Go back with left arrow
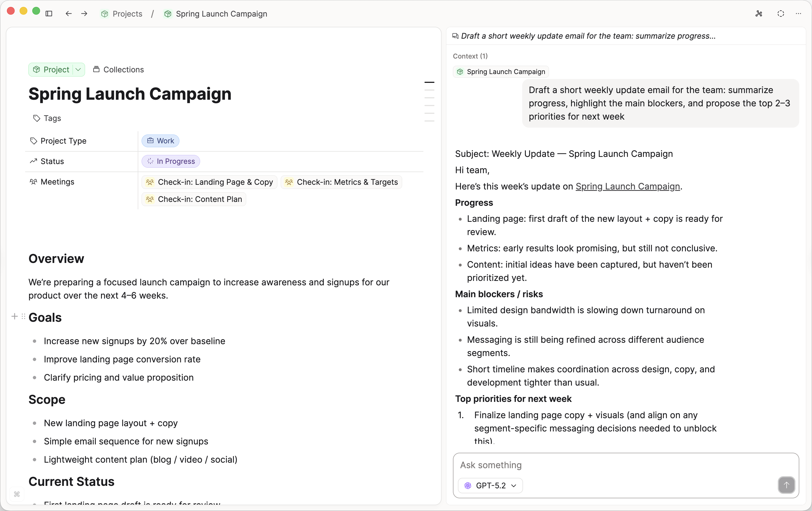Image resolution: width=812 pixels, height=511 pixels. [x=68, y=14]
